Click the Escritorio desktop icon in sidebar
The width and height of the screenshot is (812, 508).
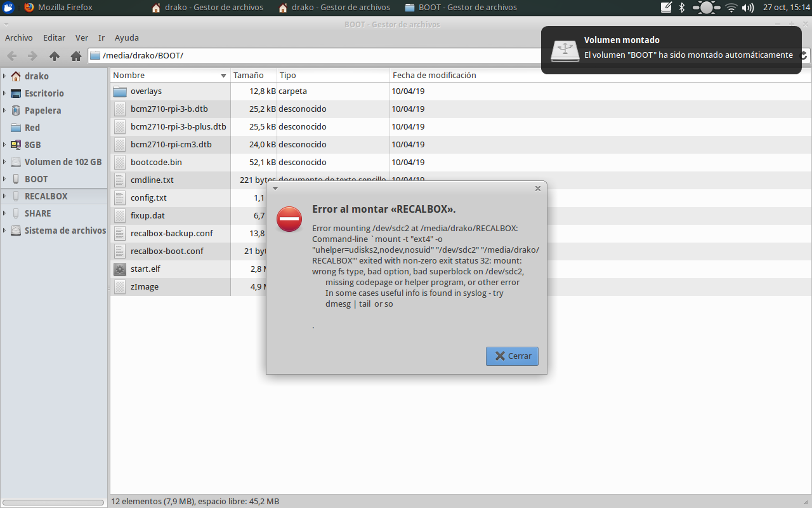pos(16,93)
